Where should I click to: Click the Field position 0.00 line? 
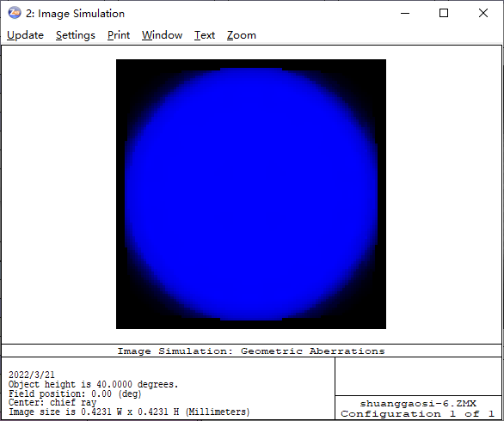coord(75,394)
